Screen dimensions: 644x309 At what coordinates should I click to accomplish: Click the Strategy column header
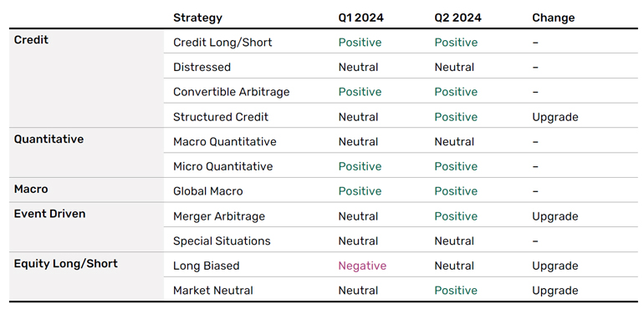pyautogui.click(x=197, y=18)
